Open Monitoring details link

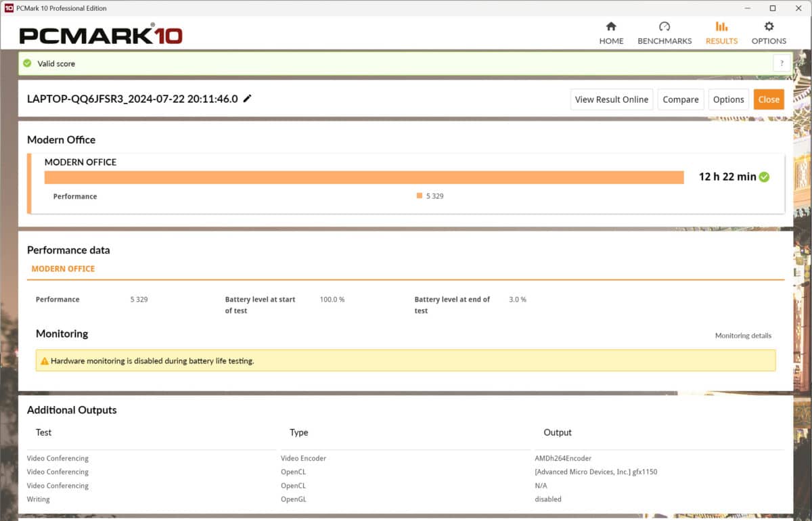tap(743, 336)
